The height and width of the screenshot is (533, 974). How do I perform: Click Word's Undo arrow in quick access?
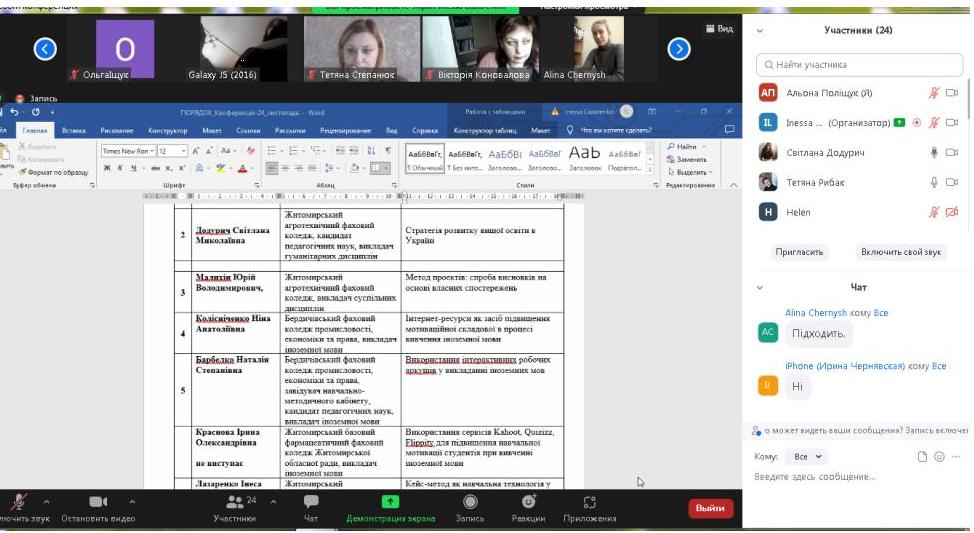click(x=14, y=112)
